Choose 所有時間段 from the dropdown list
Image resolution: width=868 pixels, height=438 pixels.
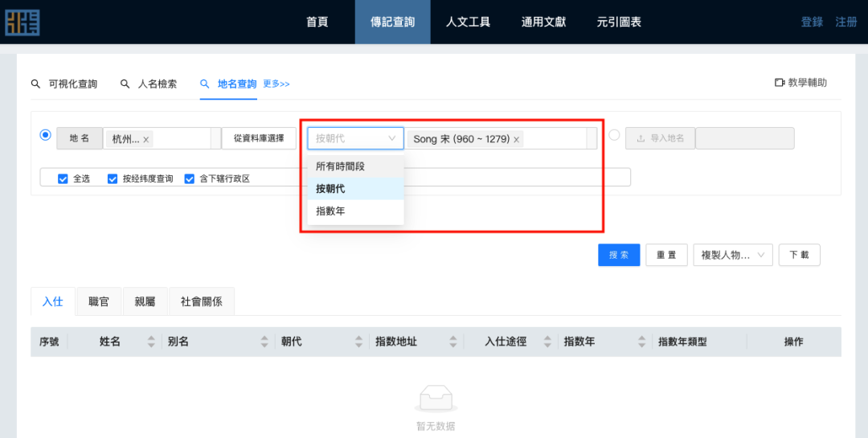click(355, 166)
